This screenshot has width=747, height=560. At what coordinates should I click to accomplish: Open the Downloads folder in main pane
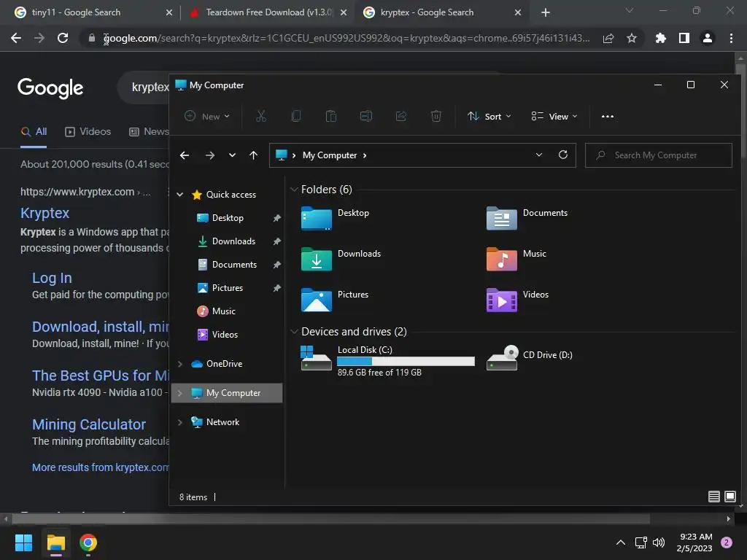(341, 259)
